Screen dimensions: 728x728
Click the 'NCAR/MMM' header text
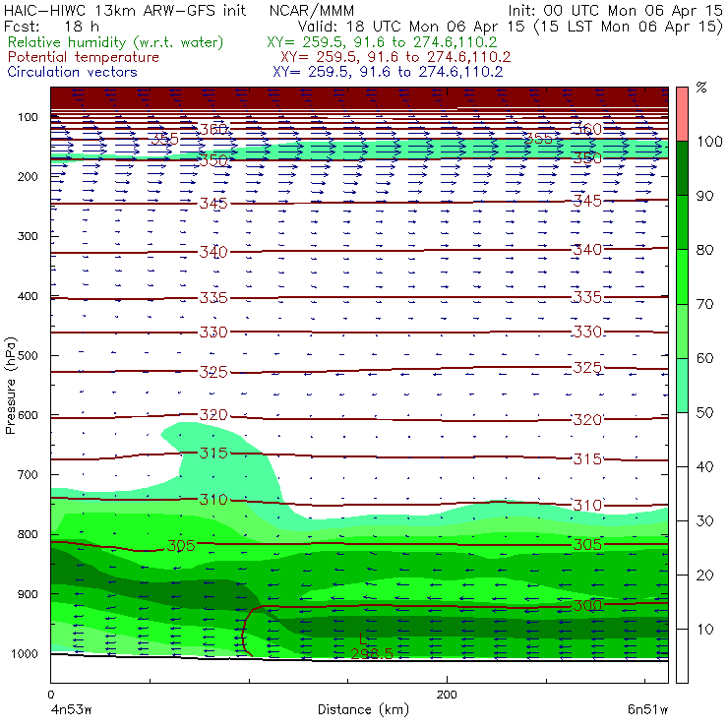[312, 11]
